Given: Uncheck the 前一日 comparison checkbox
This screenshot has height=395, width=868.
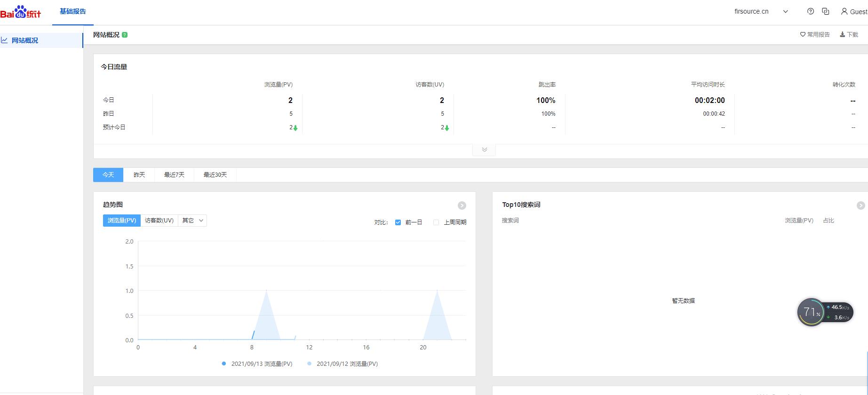Looking at the screenshot, I should pyautogui.click(x=398, y=222).
